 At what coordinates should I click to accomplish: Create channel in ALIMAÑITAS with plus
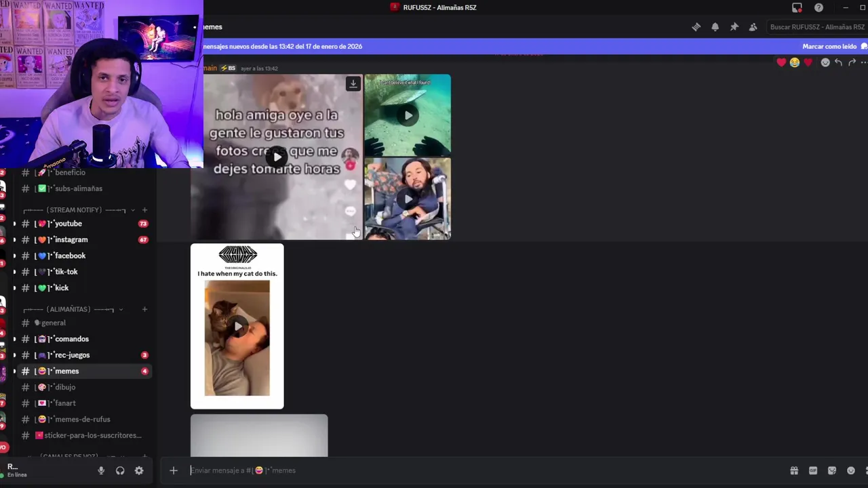click(144, 309)
